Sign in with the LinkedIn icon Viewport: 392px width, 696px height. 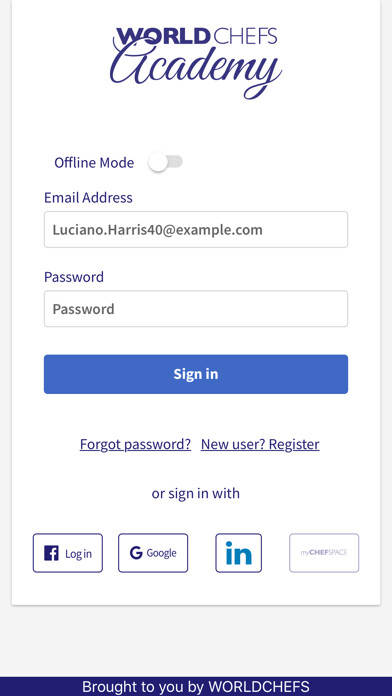[238, 553]
